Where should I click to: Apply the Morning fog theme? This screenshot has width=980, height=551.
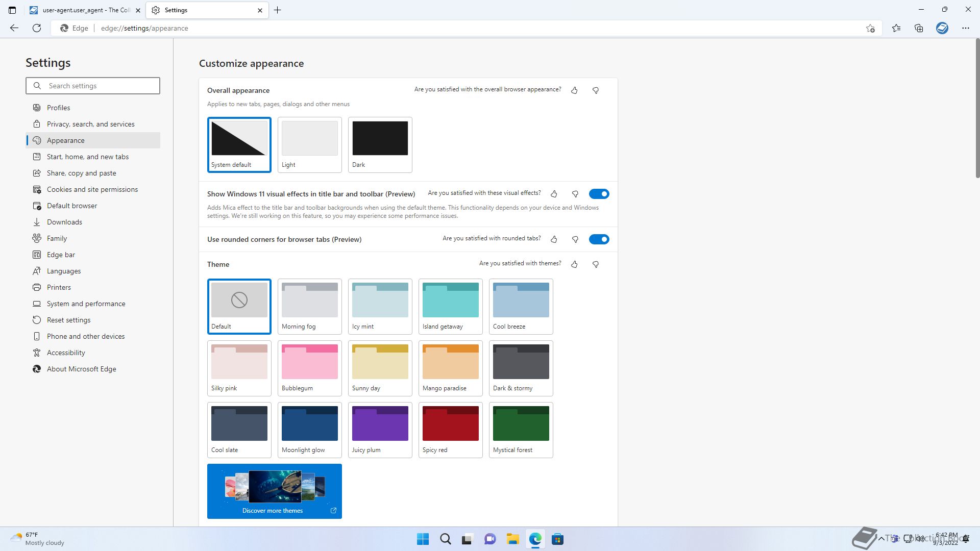coord(310,307)
